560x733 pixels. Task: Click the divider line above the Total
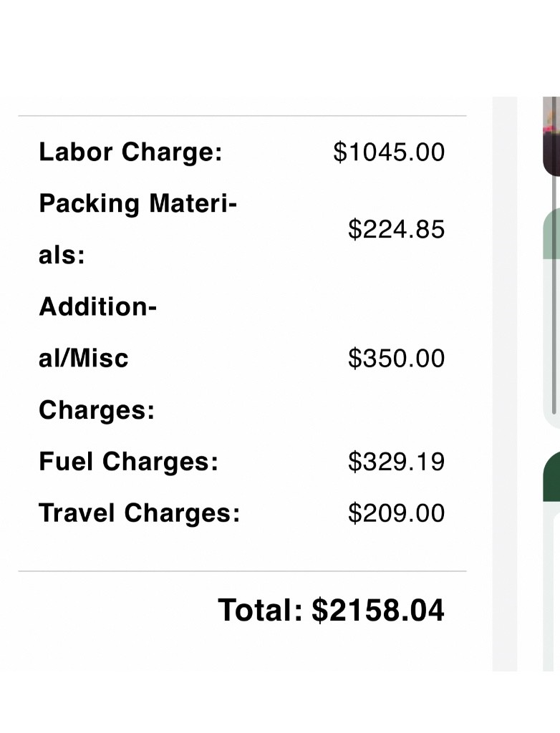(x=242, y=571)
